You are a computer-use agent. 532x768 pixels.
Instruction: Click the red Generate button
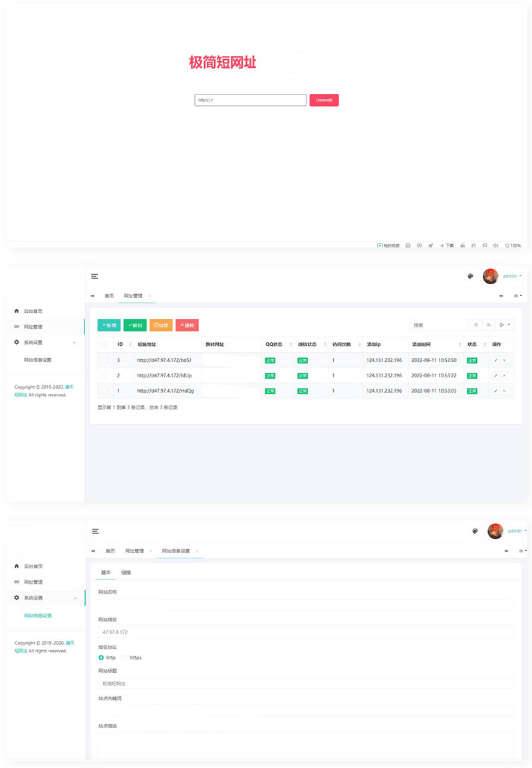pos(324,100)
